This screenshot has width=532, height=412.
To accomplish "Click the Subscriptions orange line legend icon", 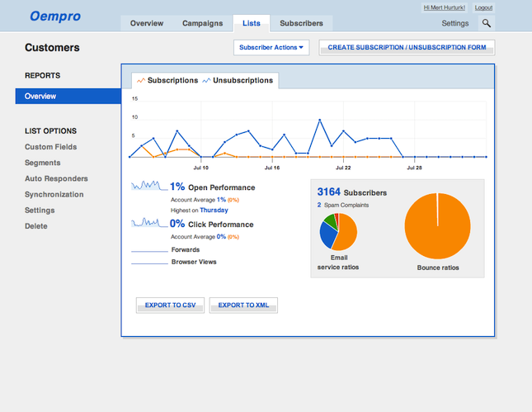I will coord(141,80).
